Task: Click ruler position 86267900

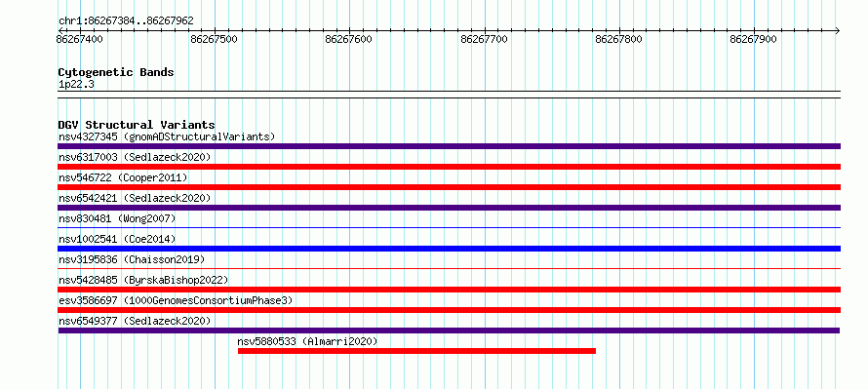Action: click(754, 39)
